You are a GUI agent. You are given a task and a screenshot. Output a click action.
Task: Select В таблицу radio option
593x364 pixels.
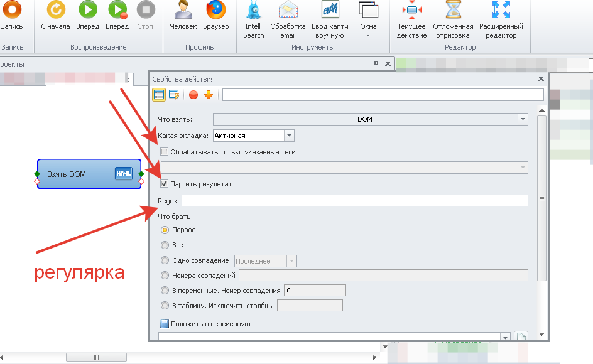[165, 306]
